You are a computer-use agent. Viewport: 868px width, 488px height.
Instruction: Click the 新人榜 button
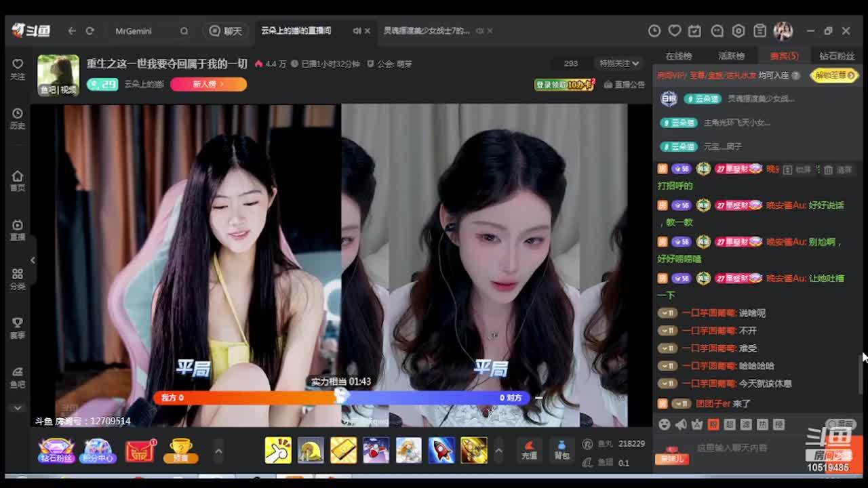point(208,84)
